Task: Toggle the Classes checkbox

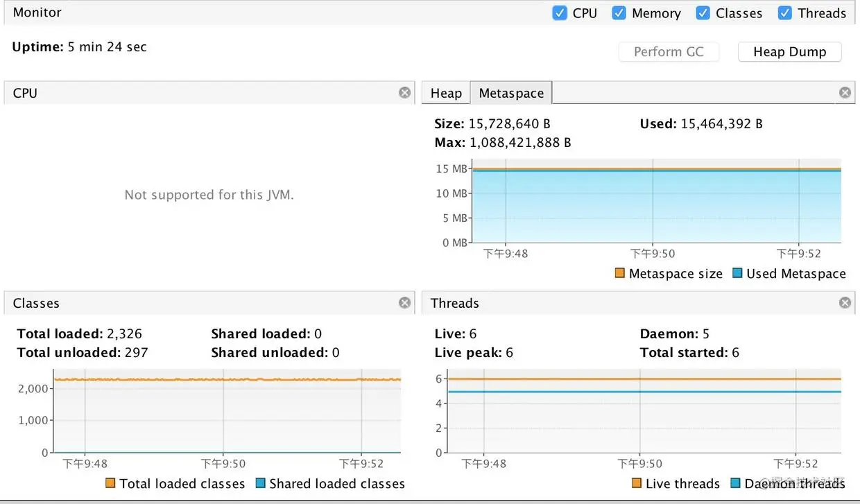Action: [703, 12]
